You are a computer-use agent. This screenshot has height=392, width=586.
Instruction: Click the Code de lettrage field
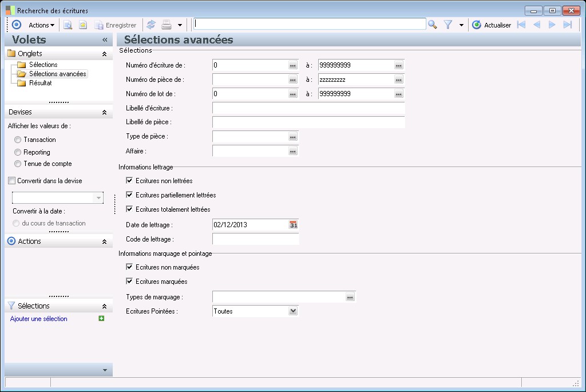click(x=256, y=239)
